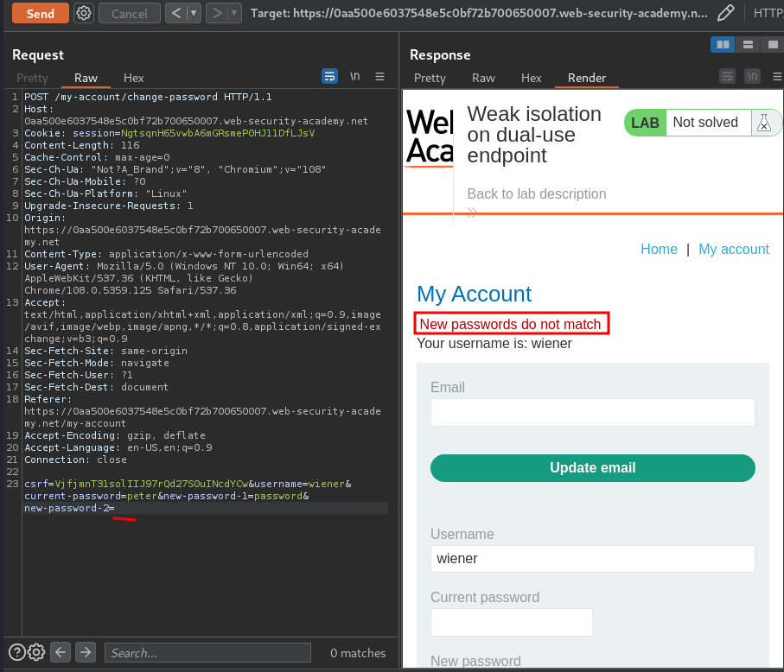This screenshot has width=784, height=672.
Task: Select the Response Render tab
Action: coord(587,78)
